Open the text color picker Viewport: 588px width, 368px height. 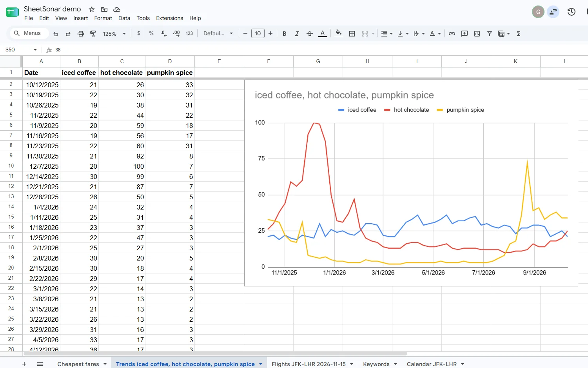click(323, 34)
